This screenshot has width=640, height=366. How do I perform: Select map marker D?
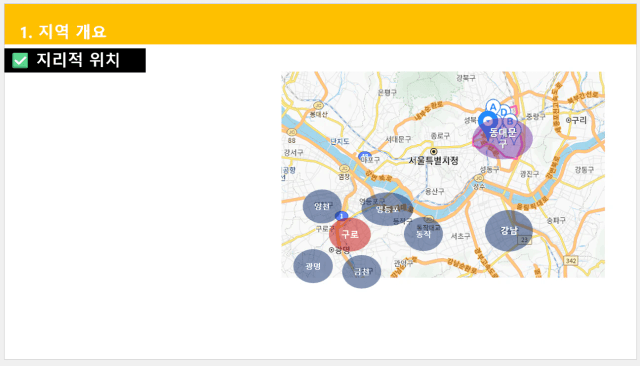tap(504, 112)
